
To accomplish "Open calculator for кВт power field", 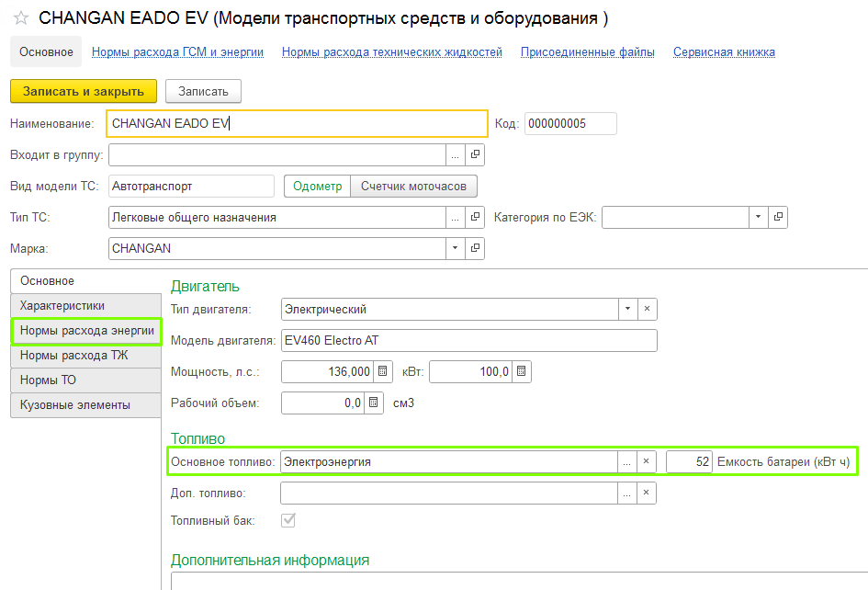I will [522, 372].
